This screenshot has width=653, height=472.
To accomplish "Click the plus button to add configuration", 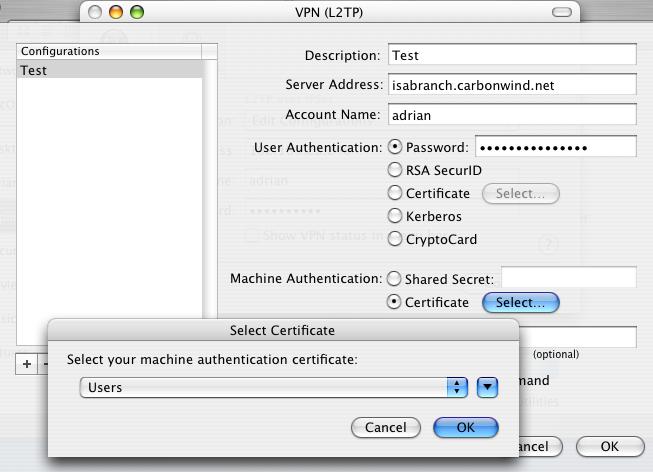I will click(28, 364).
